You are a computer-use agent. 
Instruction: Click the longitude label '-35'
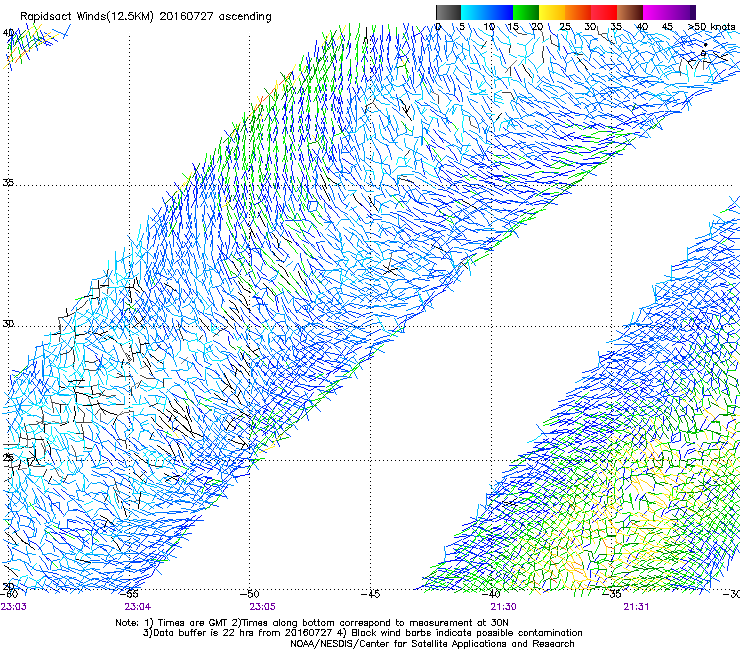point(612,594)
